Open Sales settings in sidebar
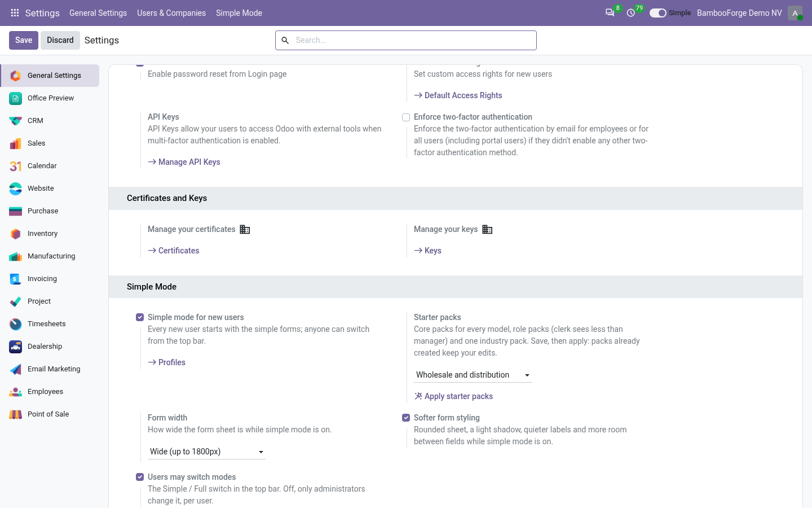This screenshot has height=508, width=812. tap(50, 143)
